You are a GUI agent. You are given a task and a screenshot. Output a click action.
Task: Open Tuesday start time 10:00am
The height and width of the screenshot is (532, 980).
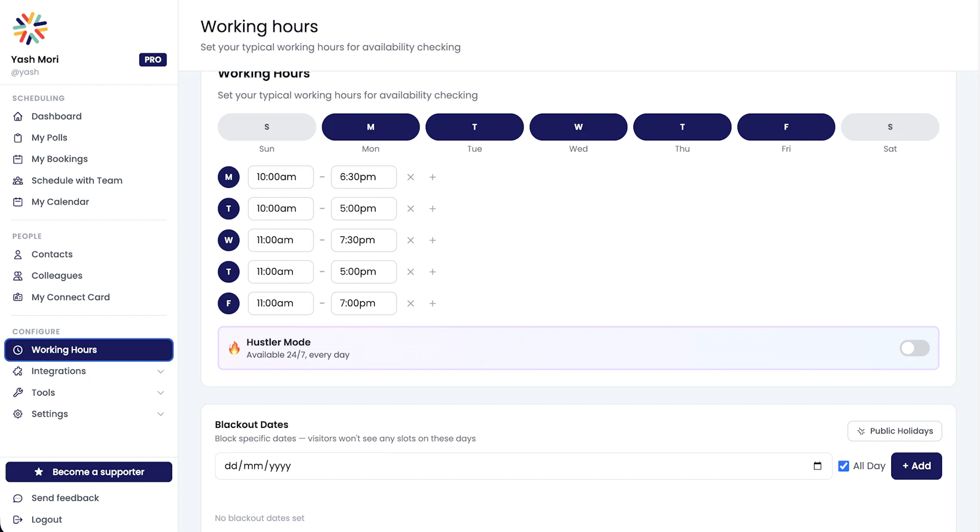[x=281, y=209]
